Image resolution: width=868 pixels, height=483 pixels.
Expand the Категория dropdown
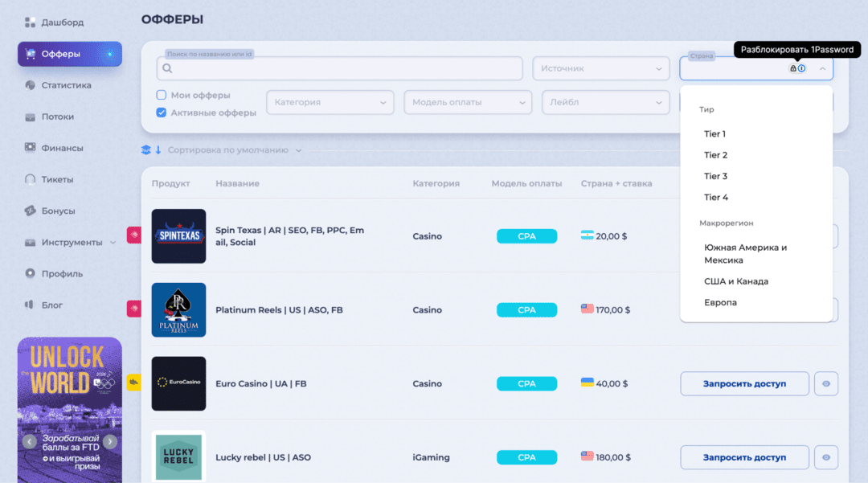[x=330, y=102]
